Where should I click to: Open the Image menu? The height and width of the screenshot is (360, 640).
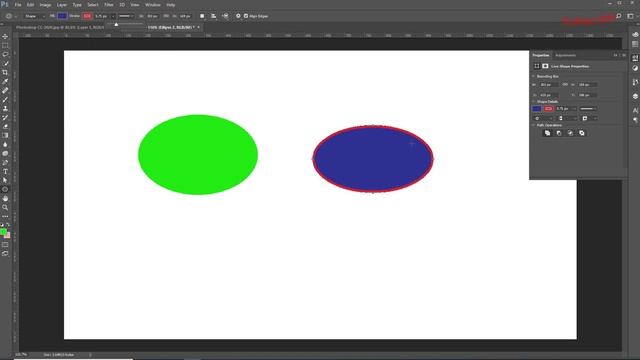tap(45, 5)
